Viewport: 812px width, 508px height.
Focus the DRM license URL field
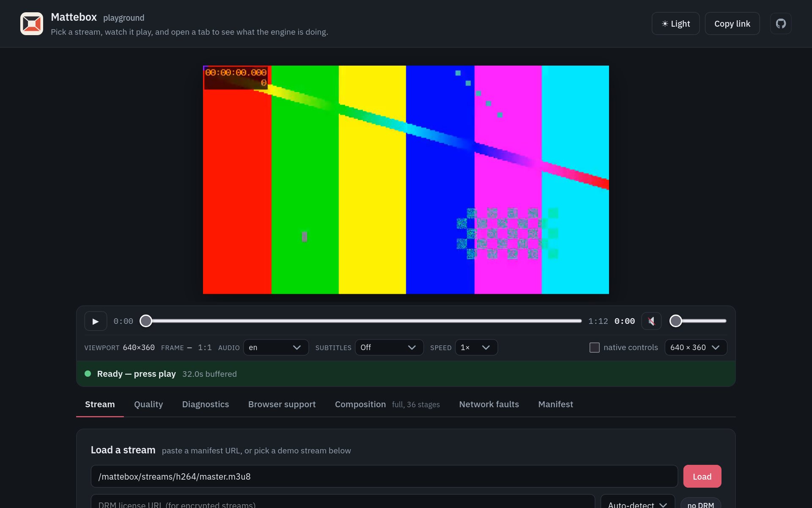[343, 502]
